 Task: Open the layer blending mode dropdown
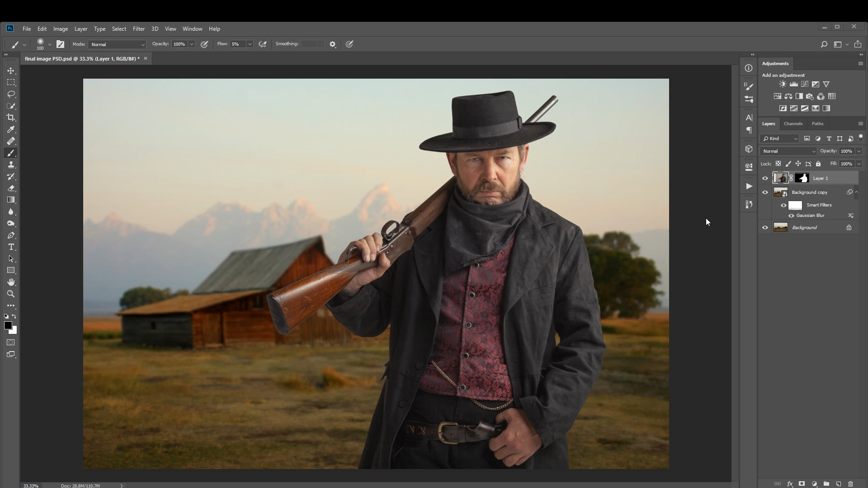point(788,151)
